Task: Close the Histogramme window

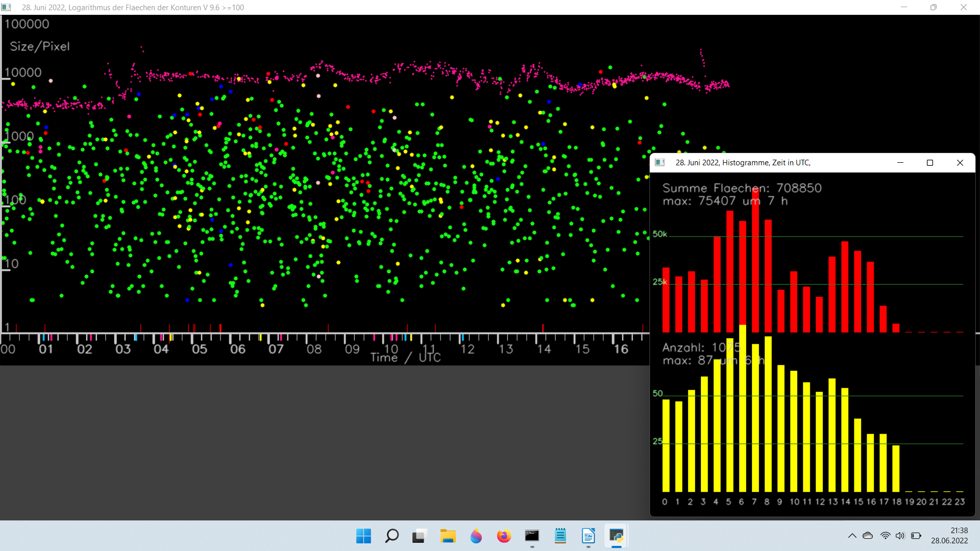Action: tap(960, 162)
